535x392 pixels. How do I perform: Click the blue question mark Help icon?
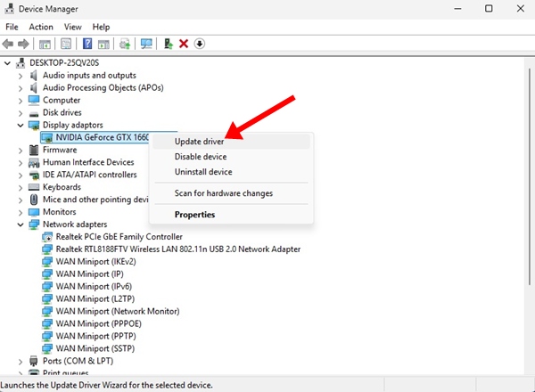87,44
